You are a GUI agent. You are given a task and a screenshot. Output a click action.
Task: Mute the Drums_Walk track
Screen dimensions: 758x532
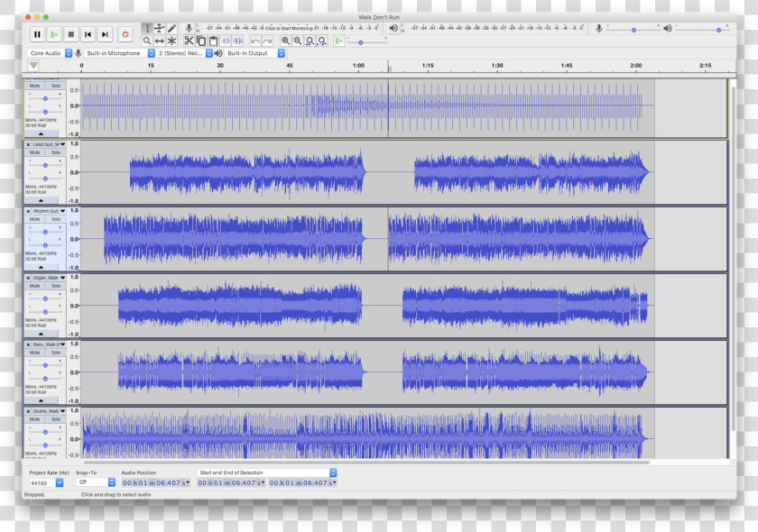35,419
